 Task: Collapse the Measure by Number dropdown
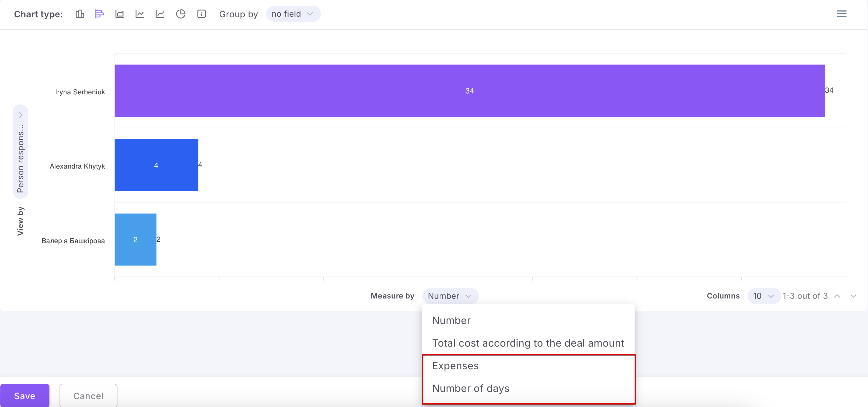pyautogui.click(x=449, y=296)
